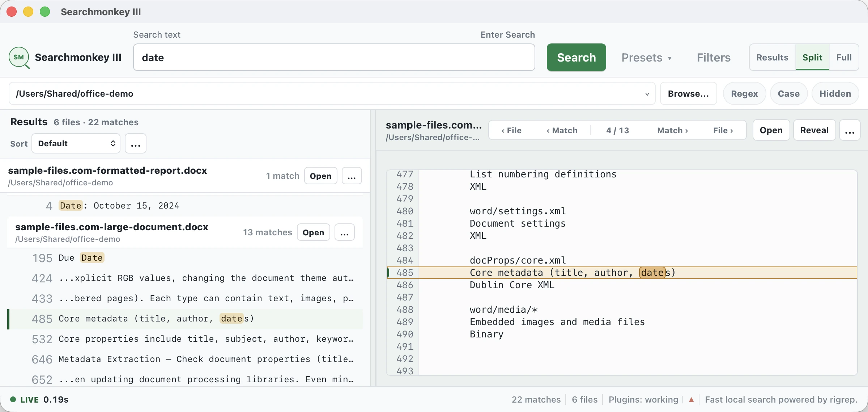This screenshot has width=868, height=412.
Task: Toggle Regex search mode
Action: pos(744,94)
